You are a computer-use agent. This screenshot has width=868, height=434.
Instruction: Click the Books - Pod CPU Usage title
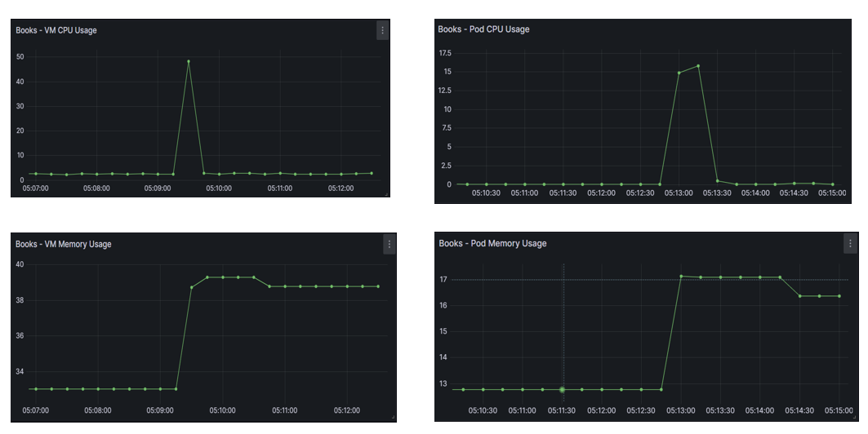click(483, 29)
